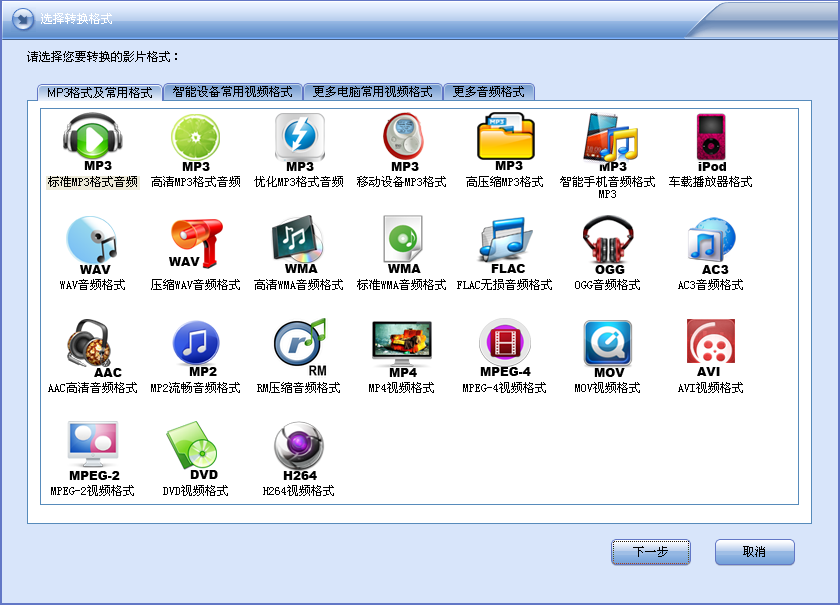Image resolution: width=840 pixels, height=605 pixels.
Task: Click the label DVD视频格式
Action: click(x=196, y=491)
